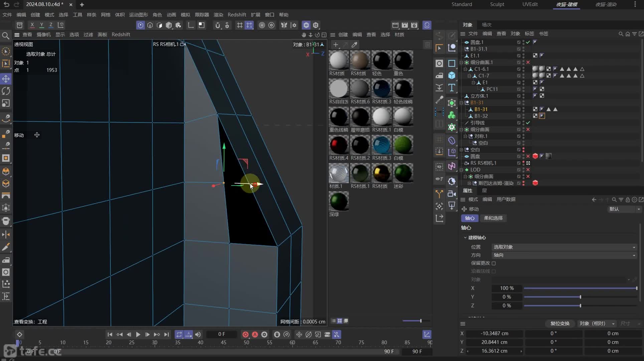
Task: Click the redo arrow icon
Action: (x=16, y=4)
